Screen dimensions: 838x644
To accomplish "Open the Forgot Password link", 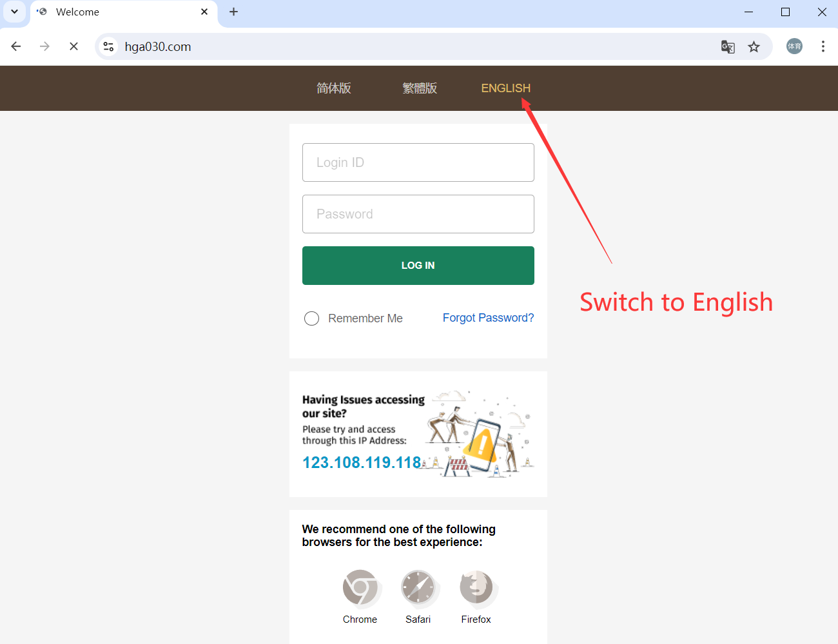I will coord(488,318).
